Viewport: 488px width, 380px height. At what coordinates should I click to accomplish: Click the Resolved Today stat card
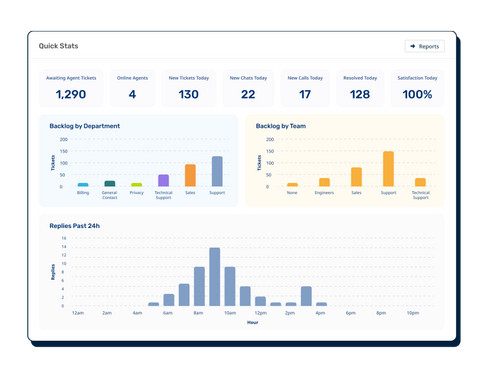pyautogui.click(x=360, y=88)
